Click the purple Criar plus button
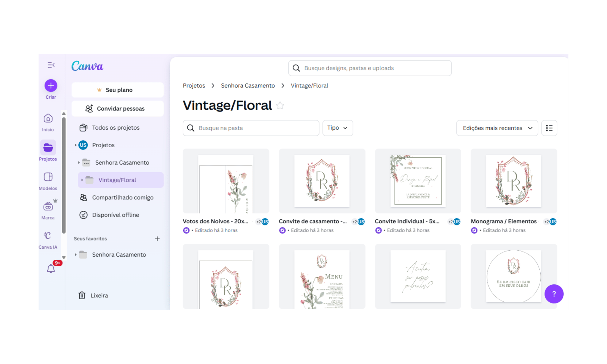Image resolution: width=607 pixels, height=364 pixels. (51, 86)
